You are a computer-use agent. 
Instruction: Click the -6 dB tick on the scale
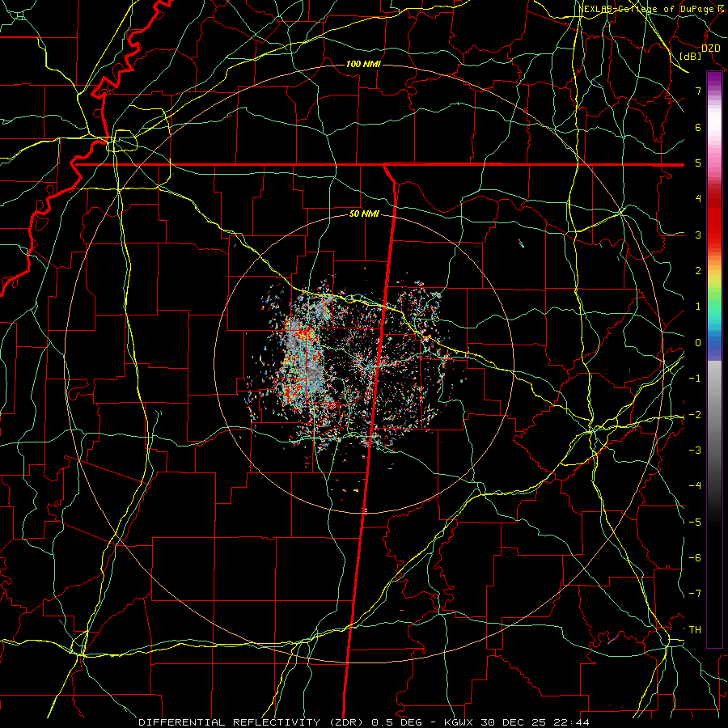pos(695,558)
